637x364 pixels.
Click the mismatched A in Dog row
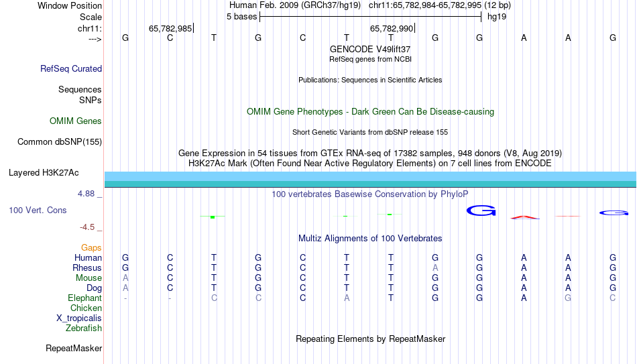(x=125, y=288)
